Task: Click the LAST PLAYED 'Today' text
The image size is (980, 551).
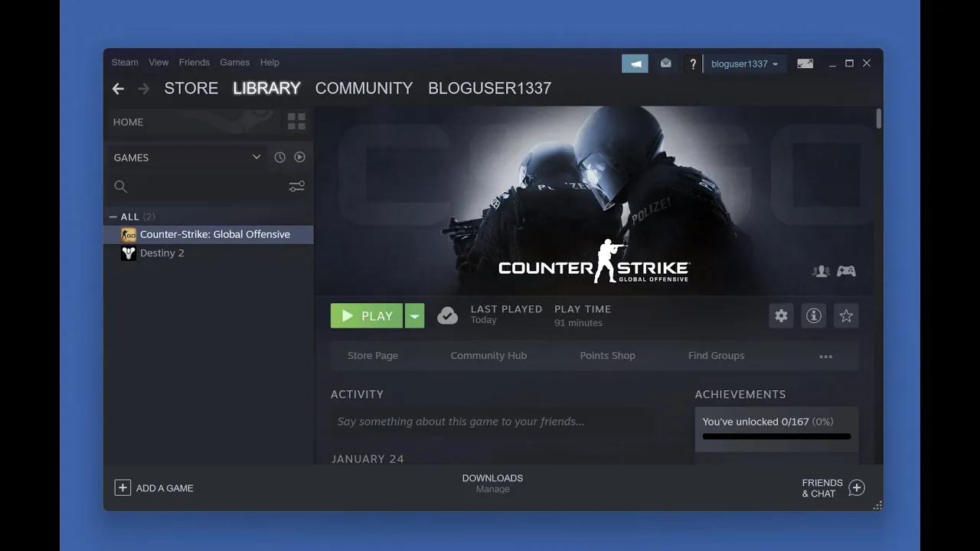Action: pyautogui.click(x=484, y=320)
